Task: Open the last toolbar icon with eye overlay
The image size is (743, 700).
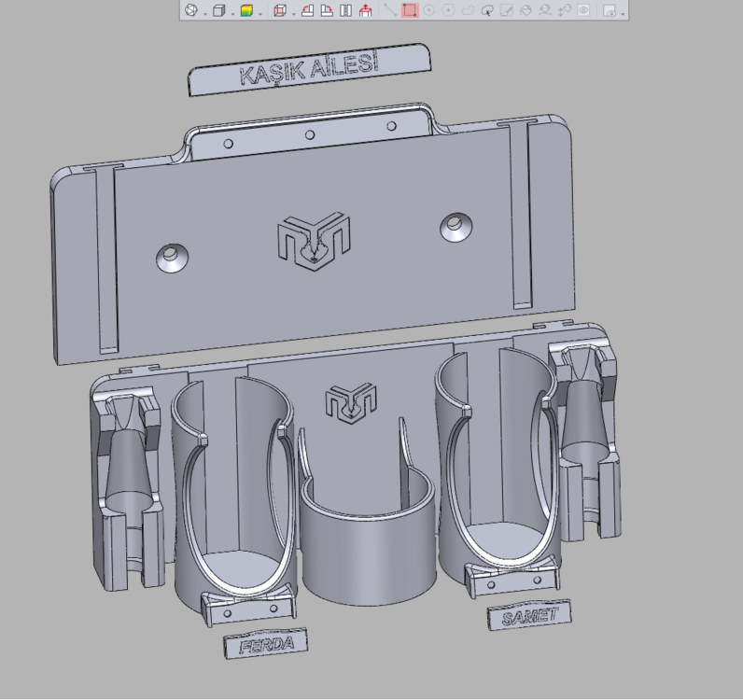Action: [610, 10]
